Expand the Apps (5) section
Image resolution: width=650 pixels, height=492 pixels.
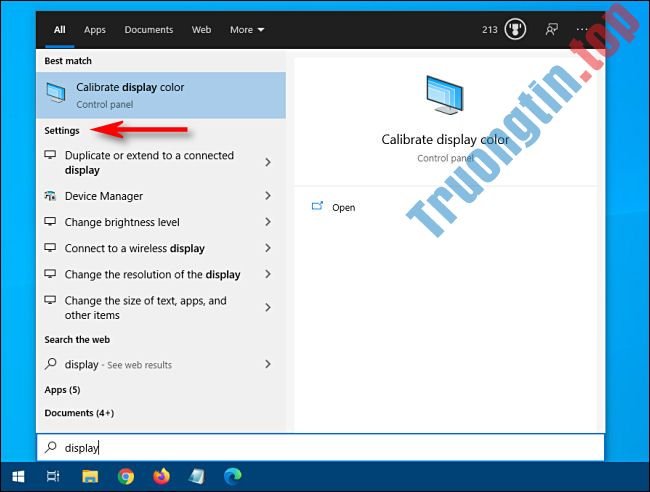click(63, 390)
